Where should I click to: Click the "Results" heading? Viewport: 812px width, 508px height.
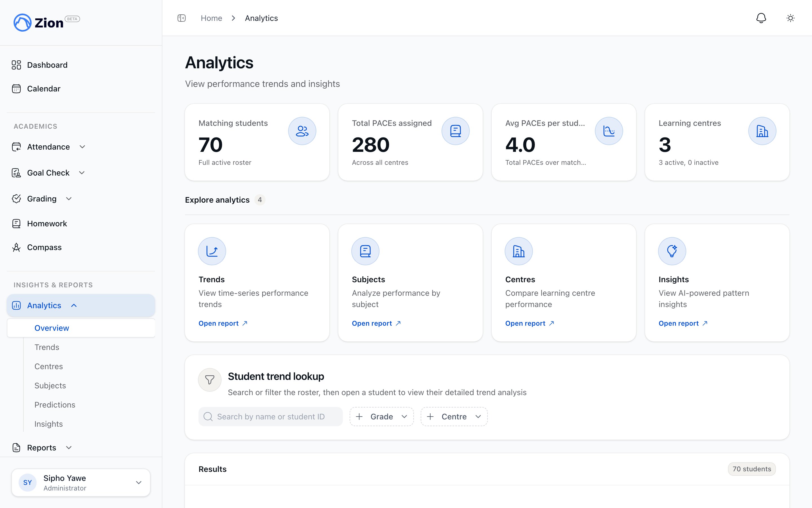click(212, 469)
